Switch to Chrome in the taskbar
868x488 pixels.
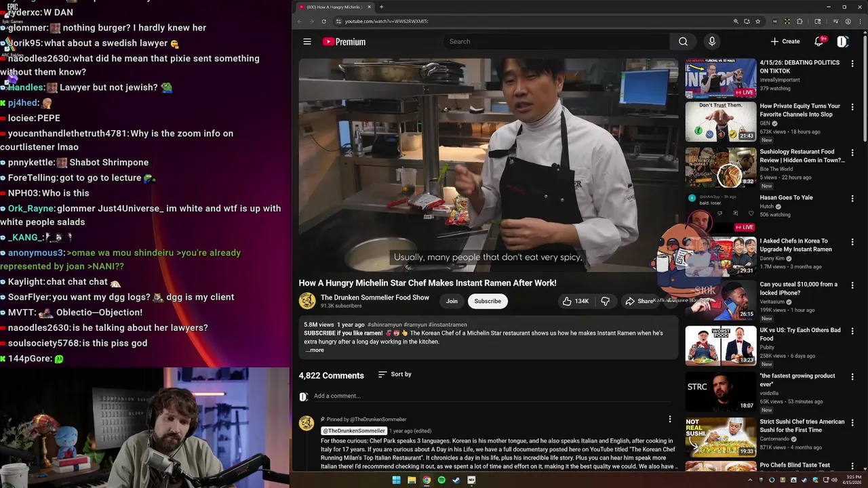427,480
